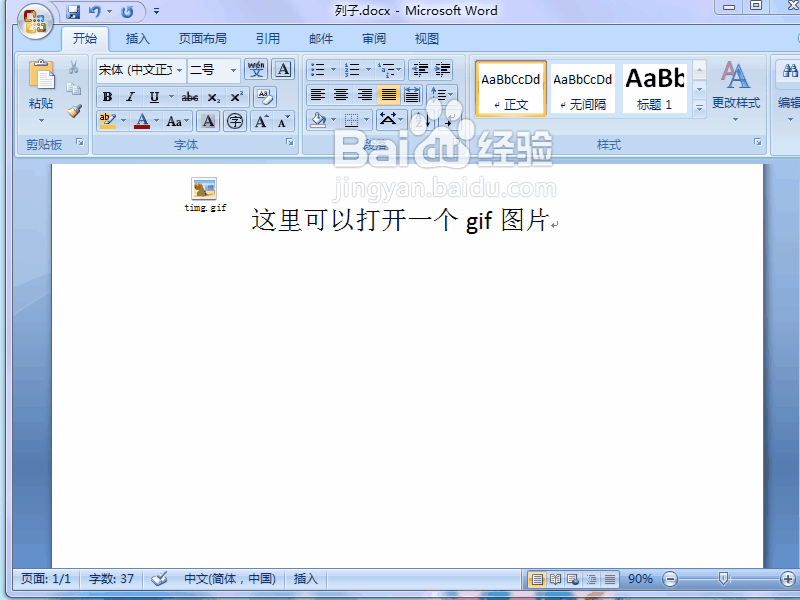Open the 视图 ribbon tab
The image size is (800, 600).
point(426,38)
